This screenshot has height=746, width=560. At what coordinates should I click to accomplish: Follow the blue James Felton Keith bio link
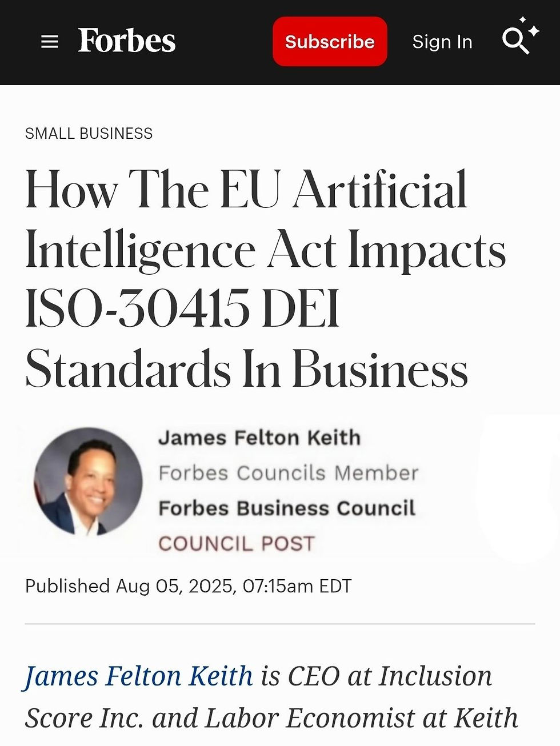(138, 676)
